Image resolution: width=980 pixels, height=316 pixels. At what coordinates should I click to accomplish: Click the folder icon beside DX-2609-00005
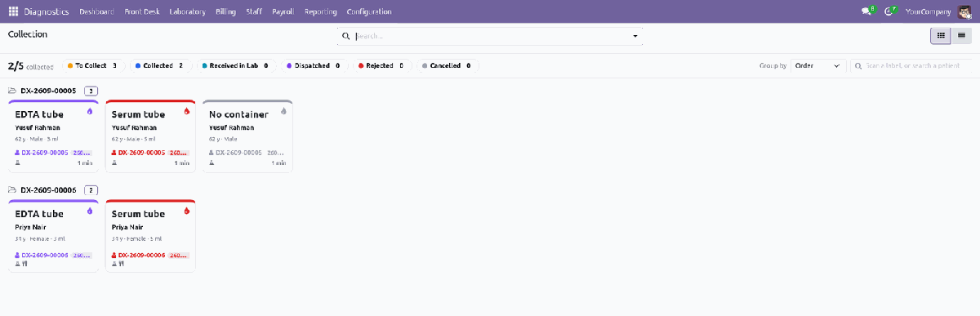click(x=12, y=91)
